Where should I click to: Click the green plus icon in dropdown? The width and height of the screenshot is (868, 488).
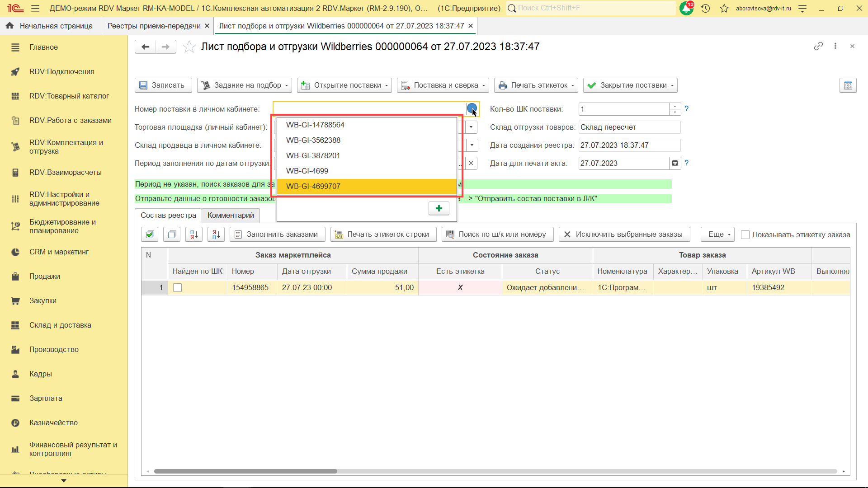(439, 208)
